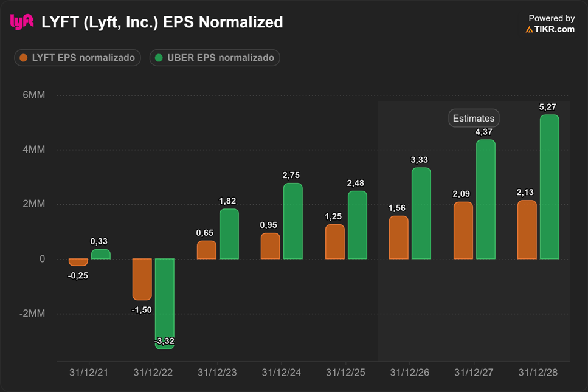Select LYFT bar labeled 0,65
This screenshot has width=588, height=392.
point(207,250)
